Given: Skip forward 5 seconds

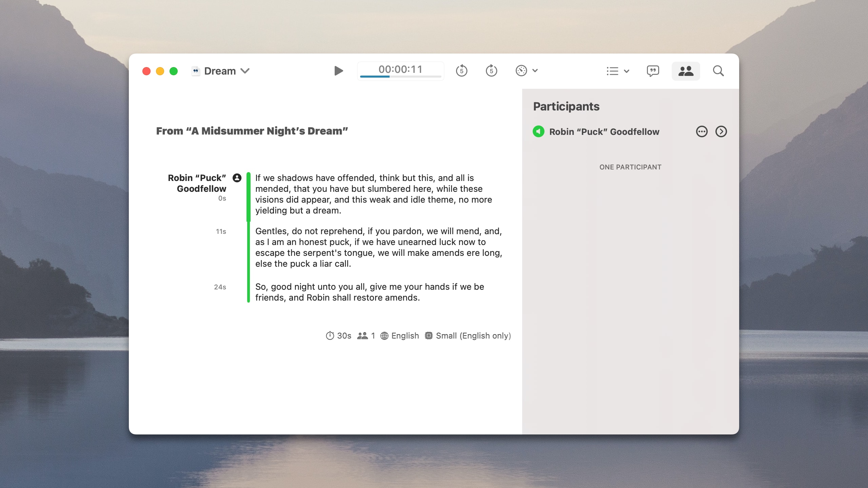Looking at the screenshot, I should (x=491, y=71).
